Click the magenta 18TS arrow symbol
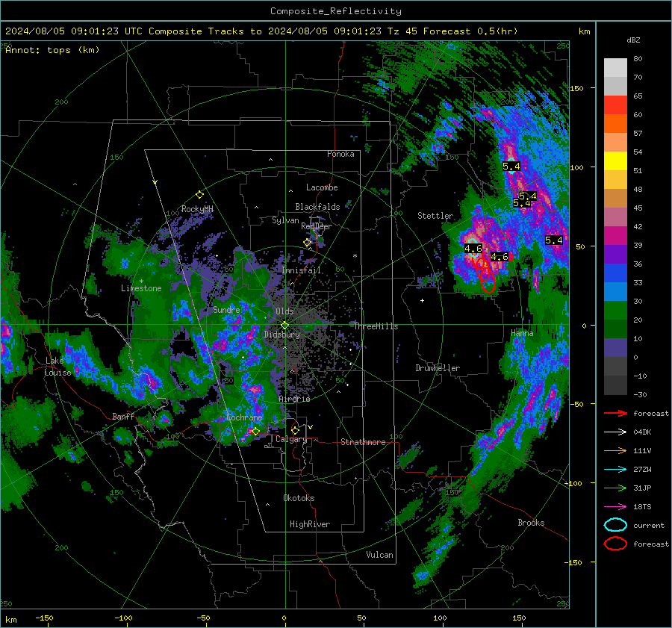The width and height of the screenshot is (672, 628). tap(615, 507)
